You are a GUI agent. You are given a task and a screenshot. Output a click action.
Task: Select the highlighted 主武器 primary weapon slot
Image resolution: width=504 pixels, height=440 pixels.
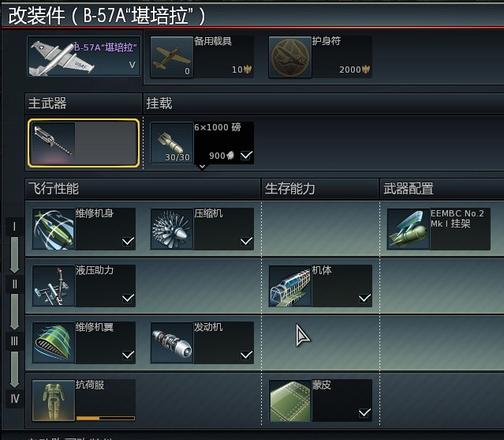click(x=84, y=143)
